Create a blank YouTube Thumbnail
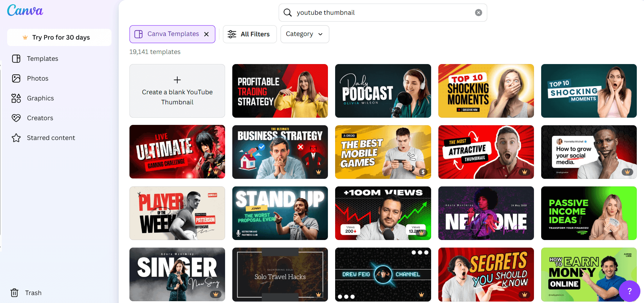 pyautogui.click(x=177, y=91)
